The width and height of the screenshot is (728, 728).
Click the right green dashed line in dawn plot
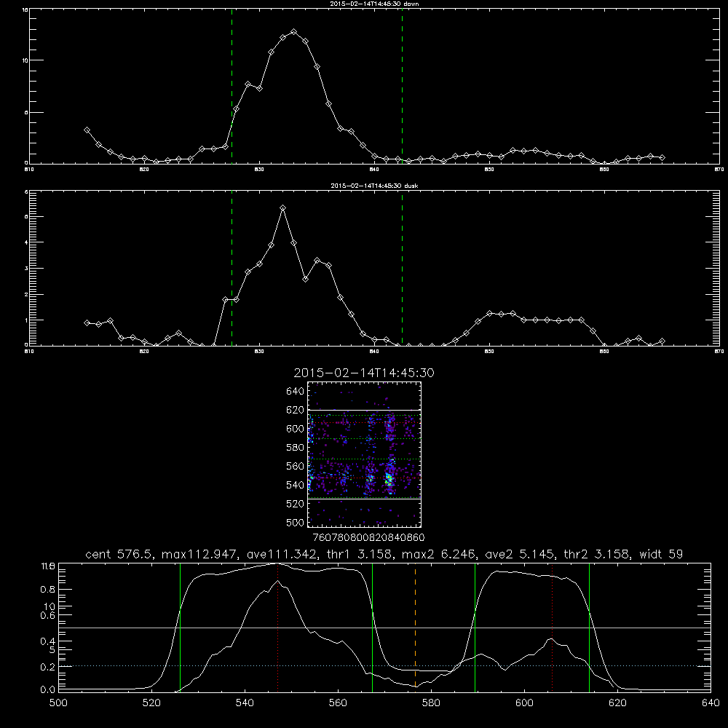(402, 86)
